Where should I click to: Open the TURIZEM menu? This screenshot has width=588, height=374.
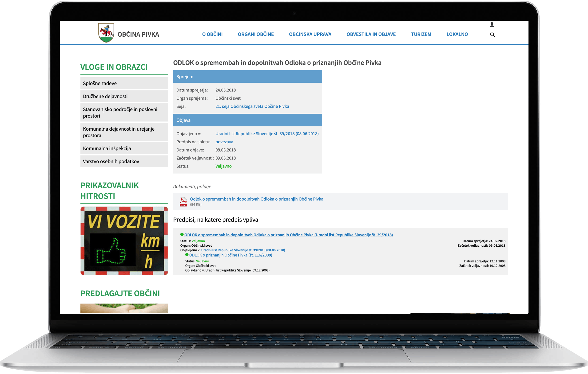[421, 34]
